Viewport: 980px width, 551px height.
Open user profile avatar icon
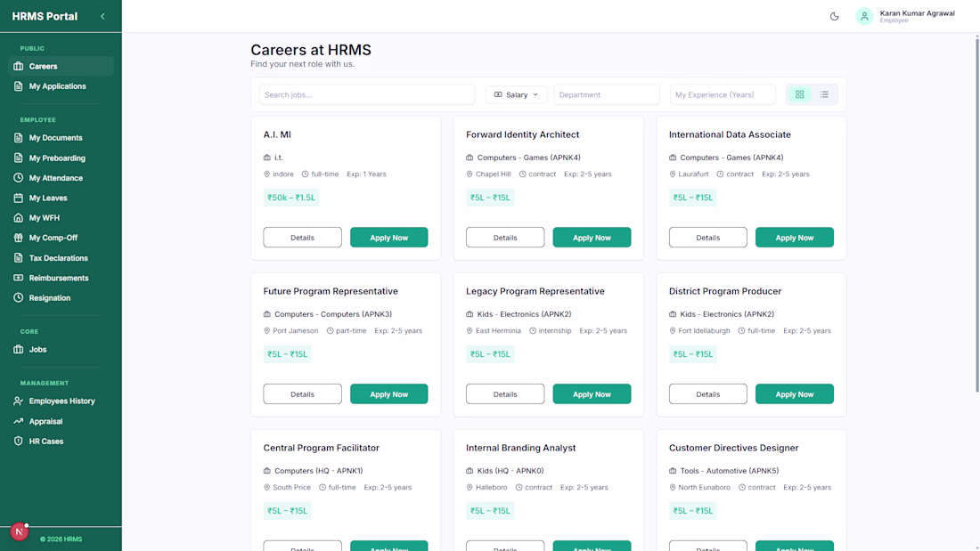[864, 16]
